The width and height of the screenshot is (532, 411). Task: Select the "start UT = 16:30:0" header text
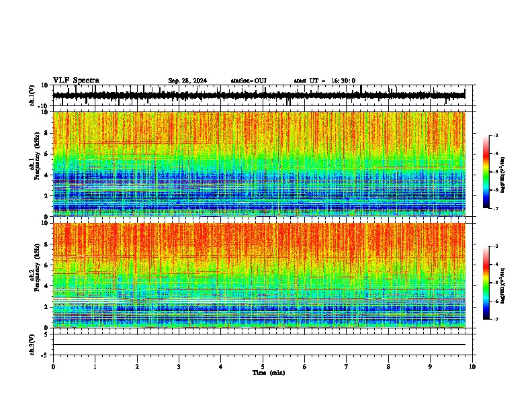[x=324, y=81]
